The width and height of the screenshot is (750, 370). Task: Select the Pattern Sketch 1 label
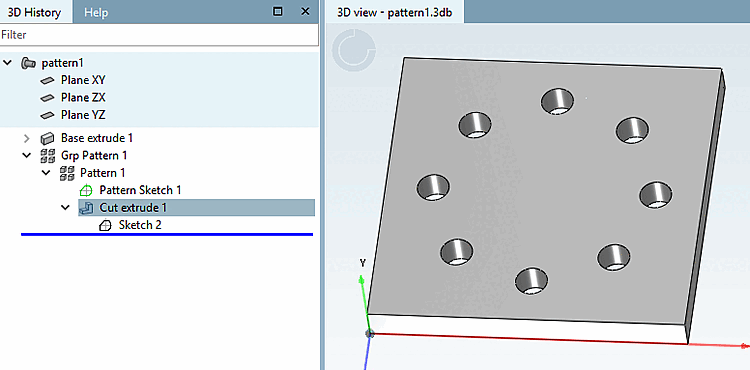140,190
